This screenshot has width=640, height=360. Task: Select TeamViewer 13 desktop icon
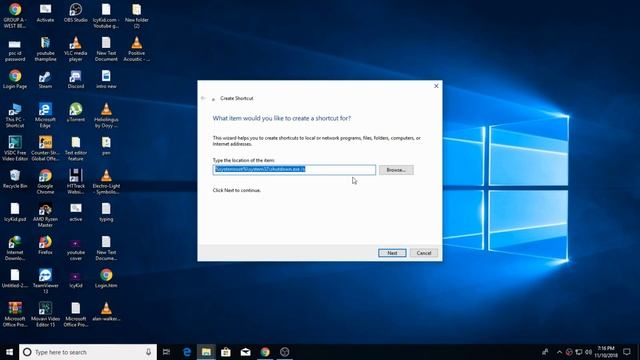click(x=45, y=281)
